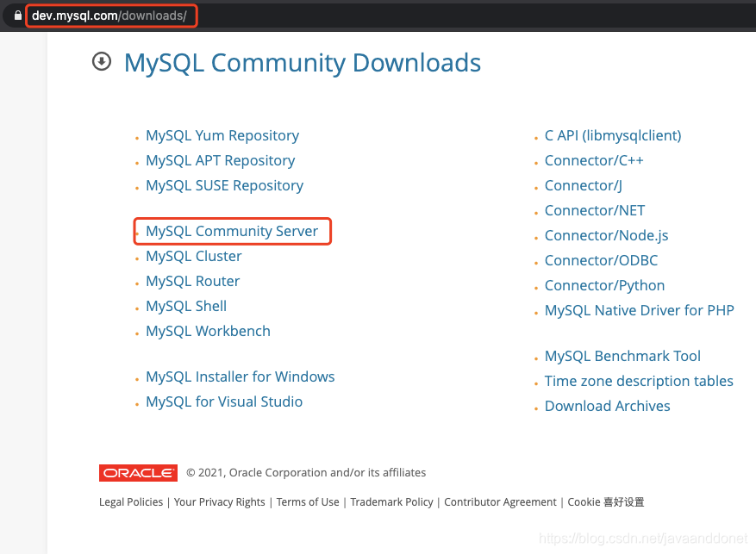Click the Oracle logo in footer
Viewport: 756px width, 554px height.
(139, 473)
